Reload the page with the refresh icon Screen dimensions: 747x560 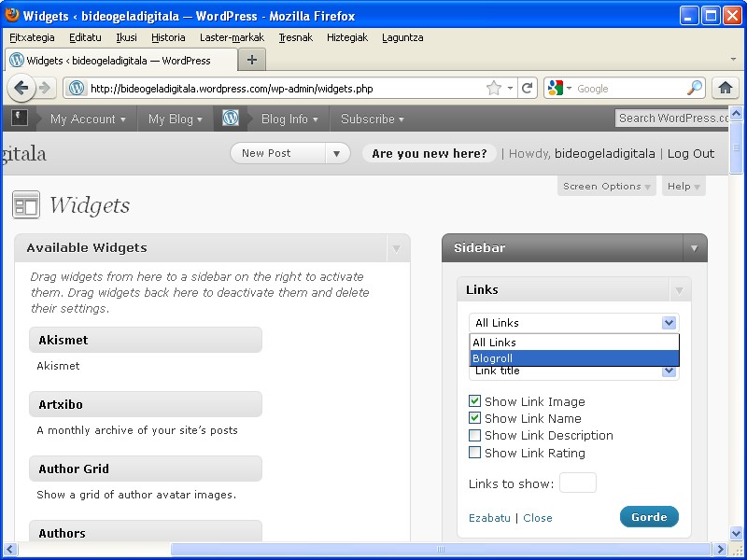[527, 88]
